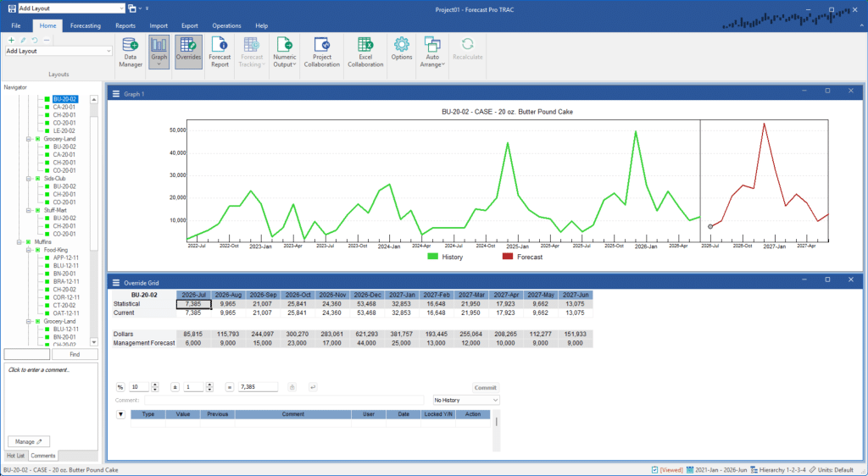868x476 pixels.
Task: Open Excel Collaboration
Action: [x=365, y=50]
